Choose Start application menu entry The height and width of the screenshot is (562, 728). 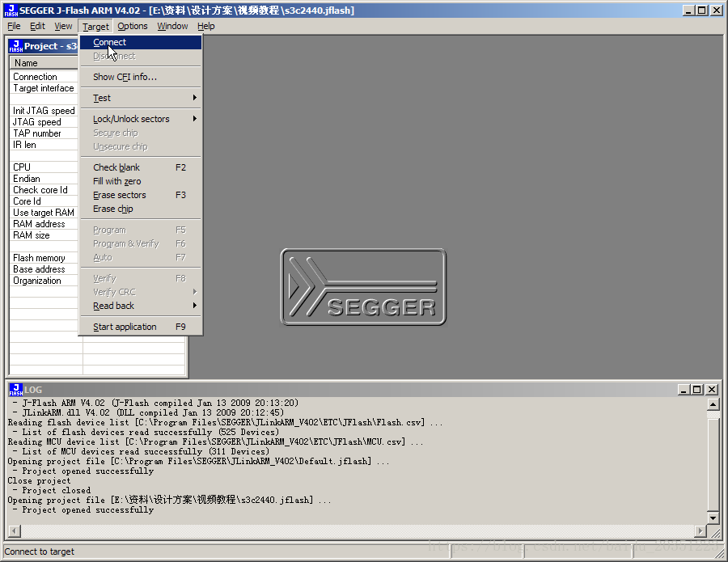(141, 327)
